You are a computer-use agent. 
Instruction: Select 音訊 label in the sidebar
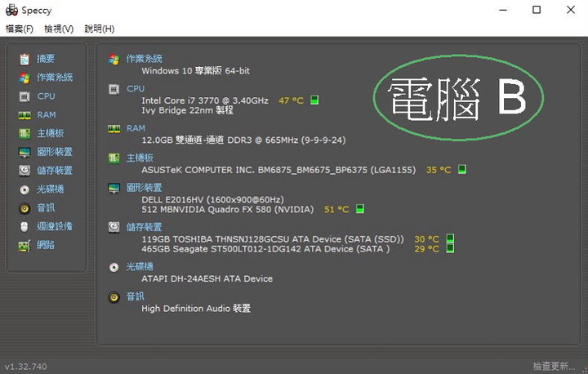click(46, 207)
